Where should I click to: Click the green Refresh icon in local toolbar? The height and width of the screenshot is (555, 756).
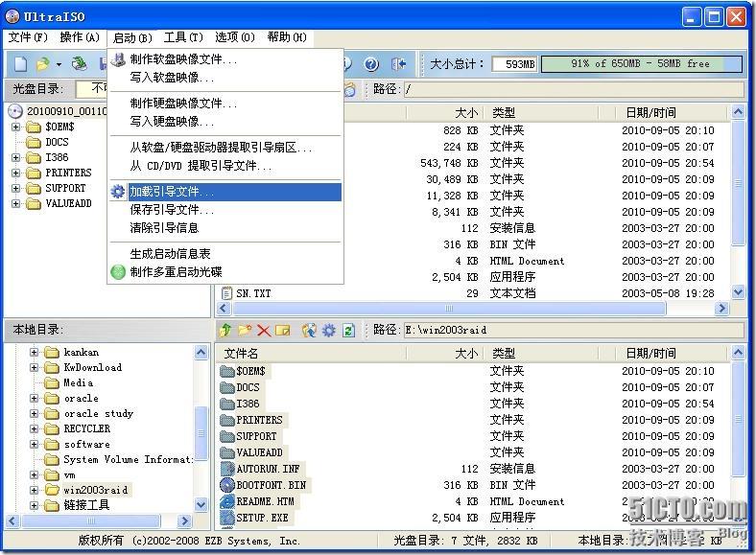pyautogui.click(x=348, y=331)
